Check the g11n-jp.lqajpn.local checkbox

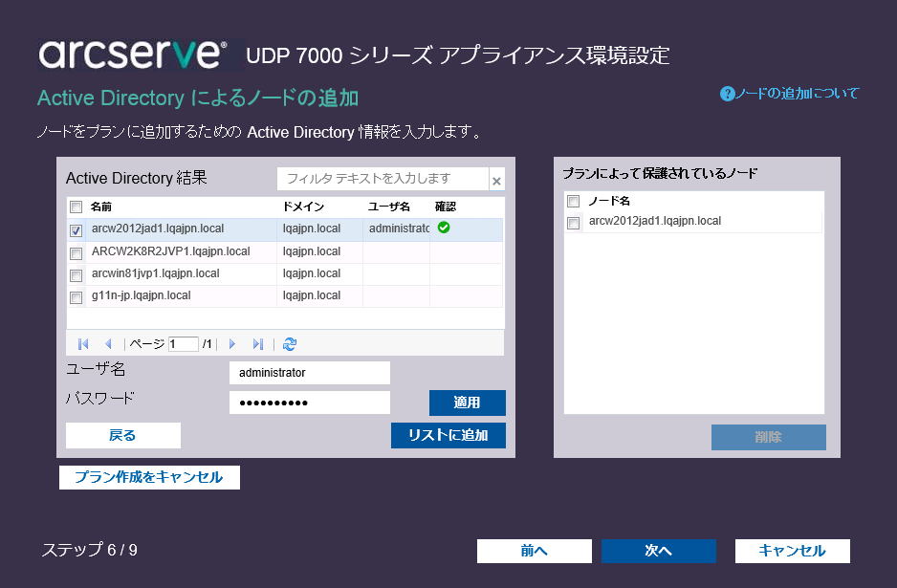tap(77, 297)
